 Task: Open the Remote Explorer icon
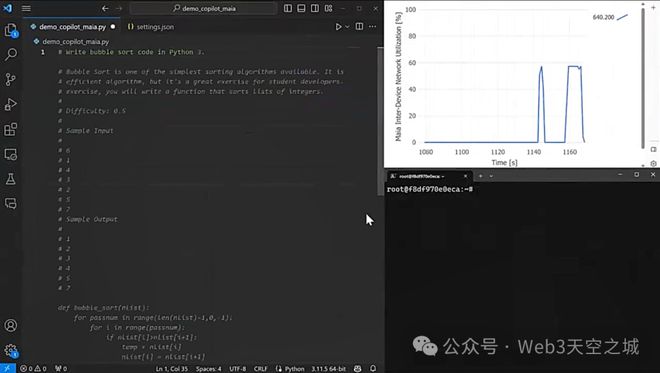coord(11,154)
